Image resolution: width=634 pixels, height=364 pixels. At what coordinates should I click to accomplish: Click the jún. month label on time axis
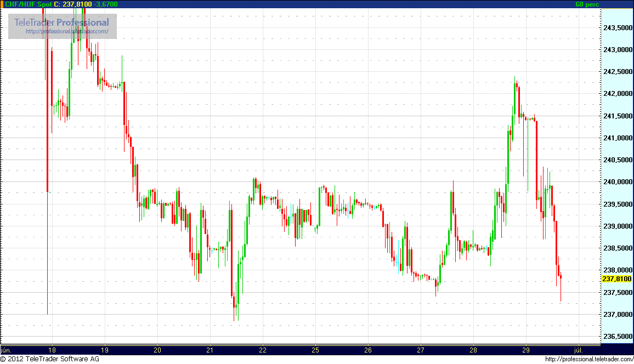click(6, 350)
